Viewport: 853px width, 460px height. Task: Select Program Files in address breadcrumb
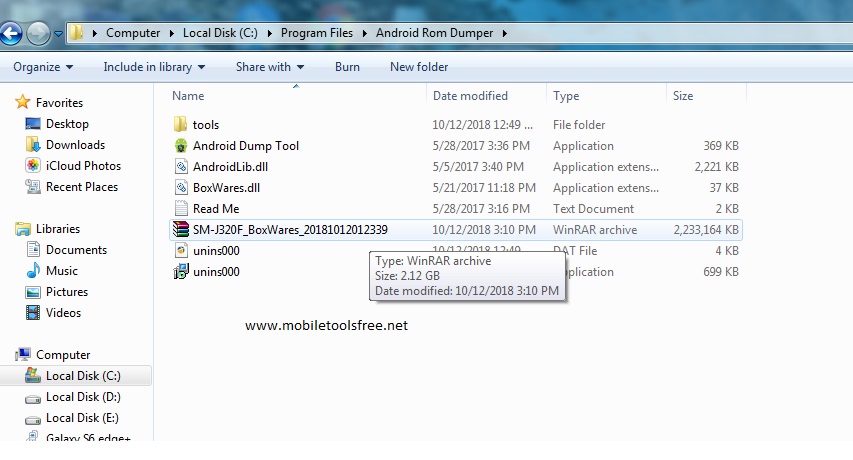[x=317, y=33]
